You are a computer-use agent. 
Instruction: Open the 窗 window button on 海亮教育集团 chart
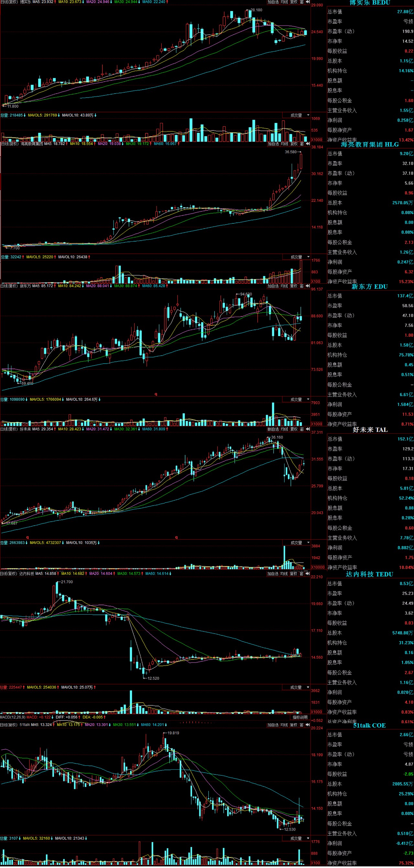302,144
